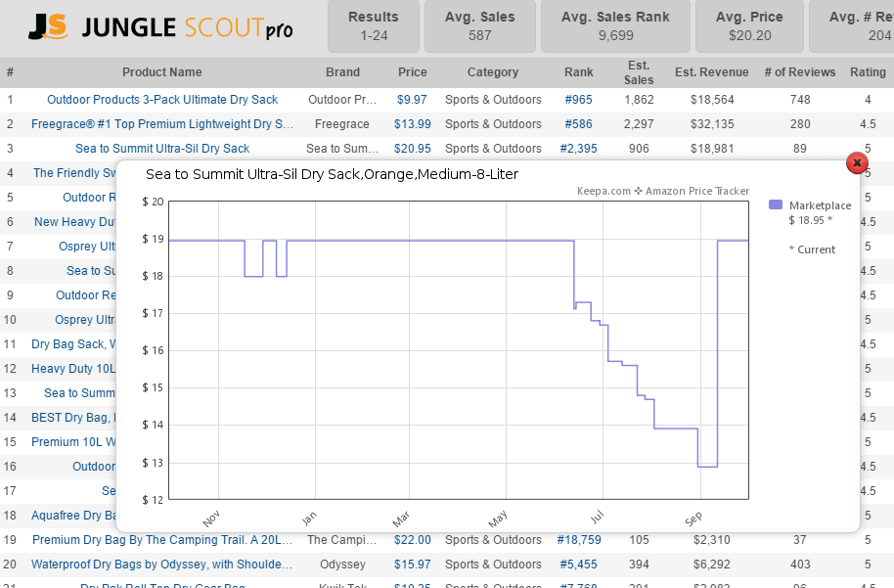894x588 pixels.
Task: Open rank #586 history link
Action: (579, 124)
